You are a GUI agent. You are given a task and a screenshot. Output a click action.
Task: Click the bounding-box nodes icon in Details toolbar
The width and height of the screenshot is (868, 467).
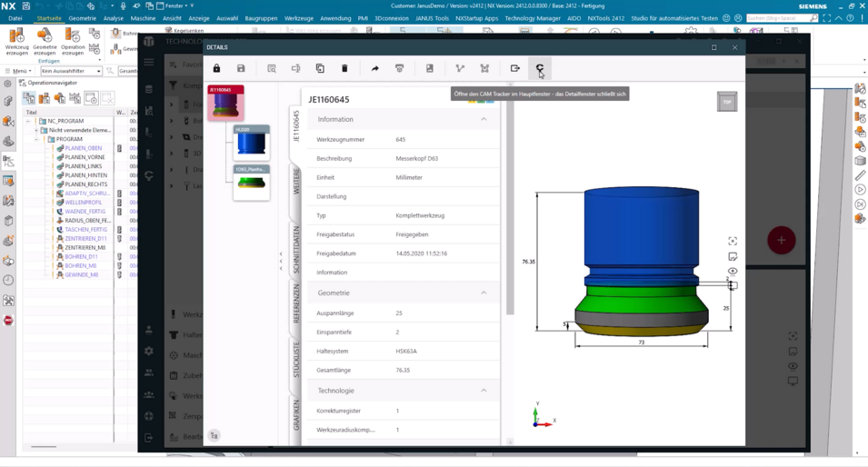[484, 68]
